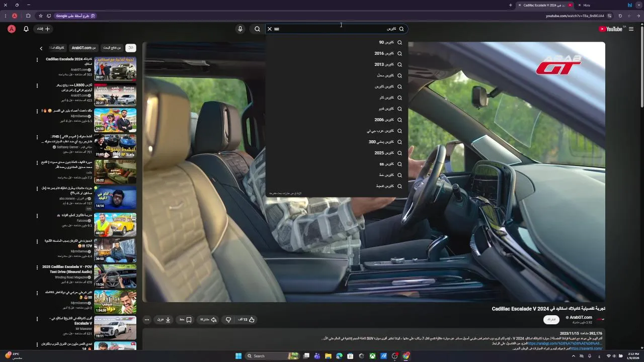Download the video via download button
The width and height of the screenshot is (644, 362).
coord(164,320)
